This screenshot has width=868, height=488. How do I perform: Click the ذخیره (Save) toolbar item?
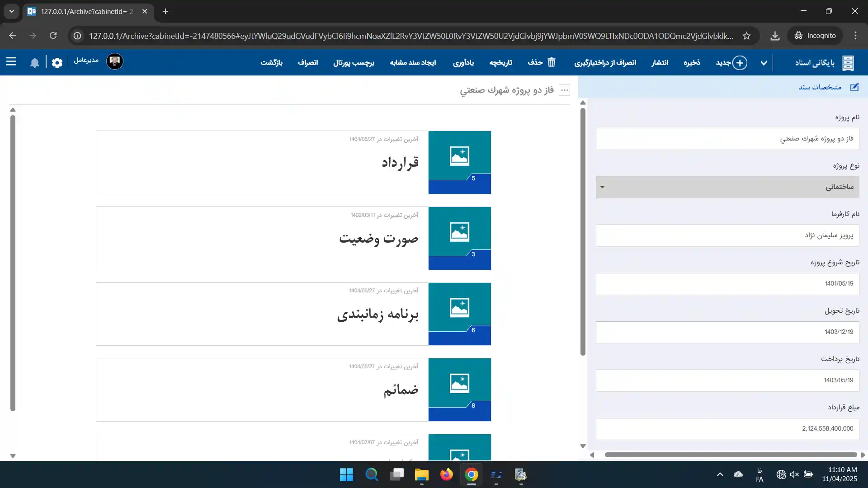tap(692, 62)
